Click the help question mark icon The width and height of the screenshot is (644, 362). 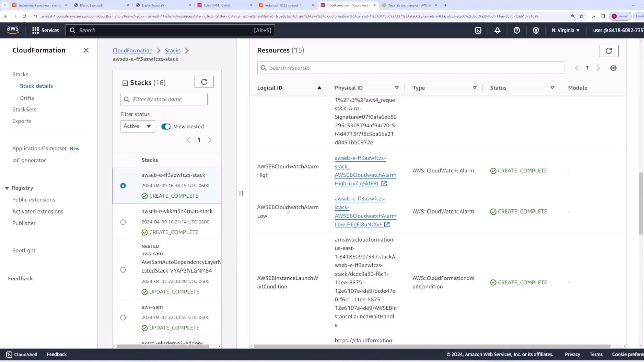(517, 30)
